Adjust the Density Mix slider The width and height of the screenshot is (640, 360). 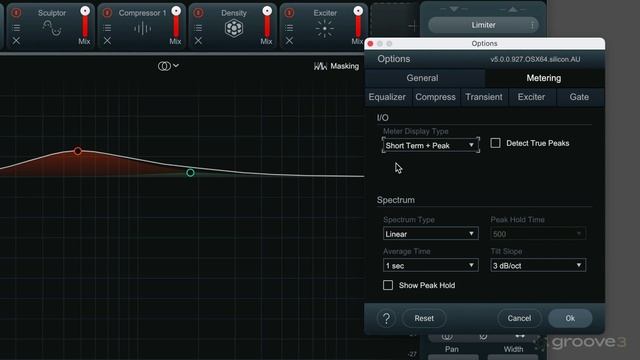click(x=267, y=24)
